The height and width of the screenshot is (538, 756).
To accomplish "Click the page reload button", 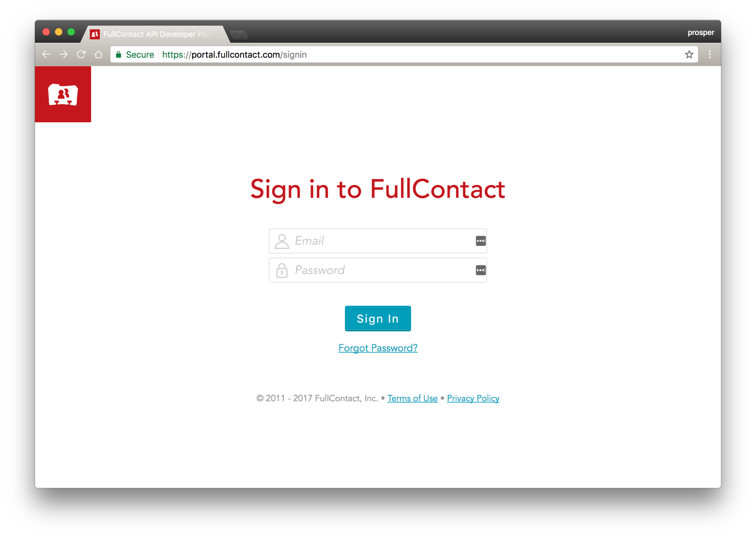I will coord(81,55).
